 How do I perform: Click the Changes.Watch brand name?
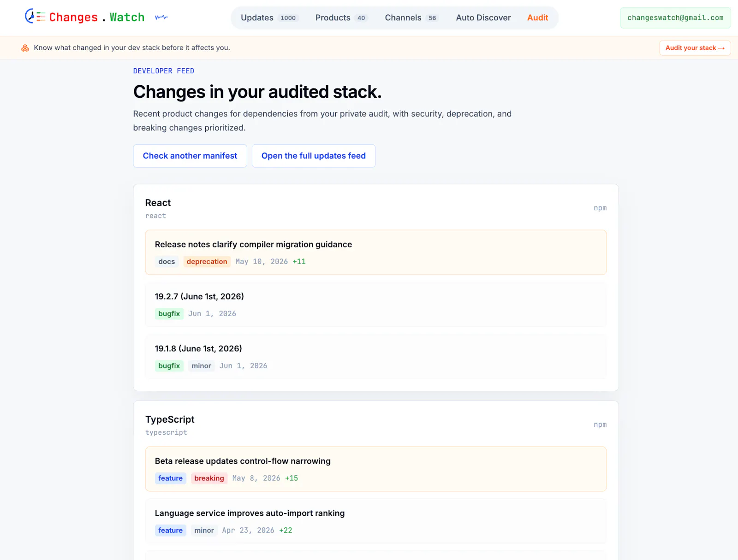click(x=97, y=18)
